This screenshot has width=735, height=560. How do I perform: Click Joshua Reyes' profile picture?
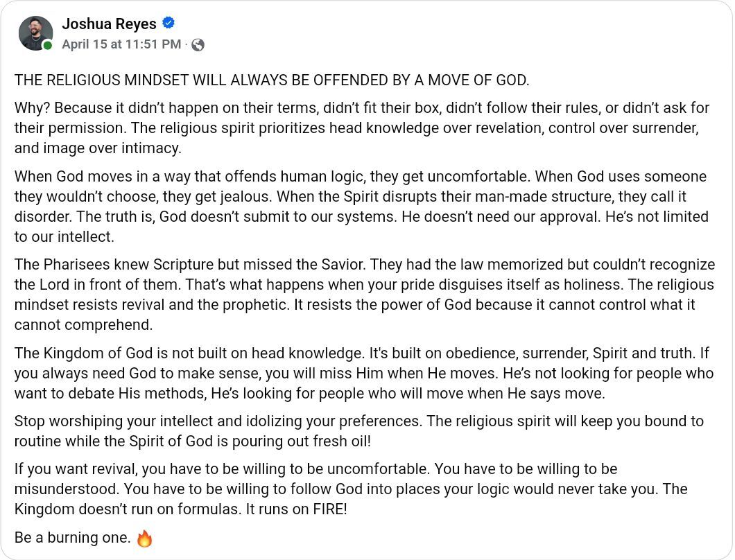click(35, 33)
